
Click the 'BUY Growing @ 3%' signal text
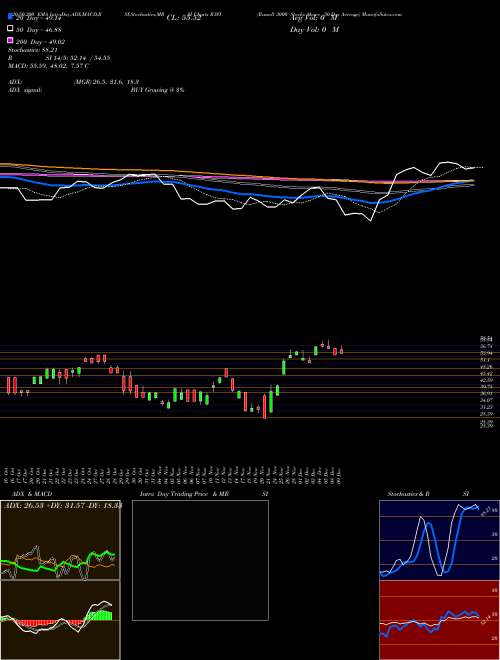pos(157,90)
